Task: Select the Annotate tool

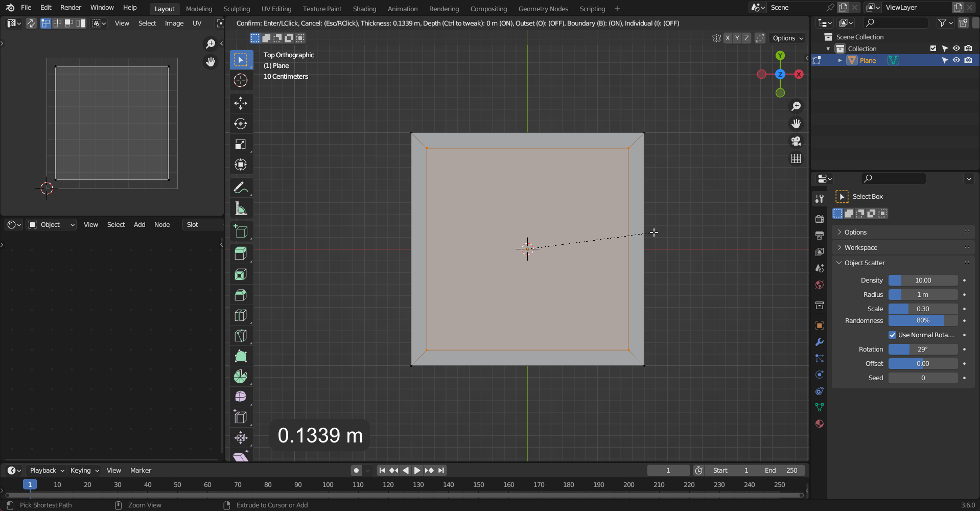Action: (x=241, y=188)
